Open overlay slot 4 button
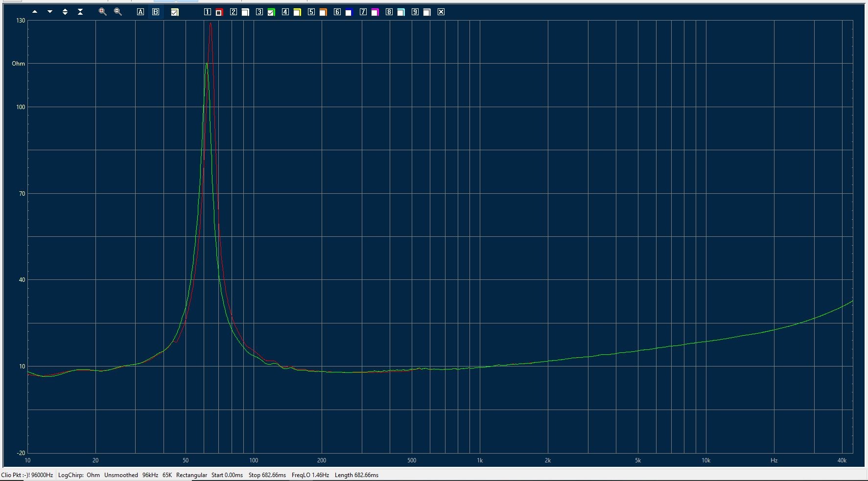 [285, 12]
